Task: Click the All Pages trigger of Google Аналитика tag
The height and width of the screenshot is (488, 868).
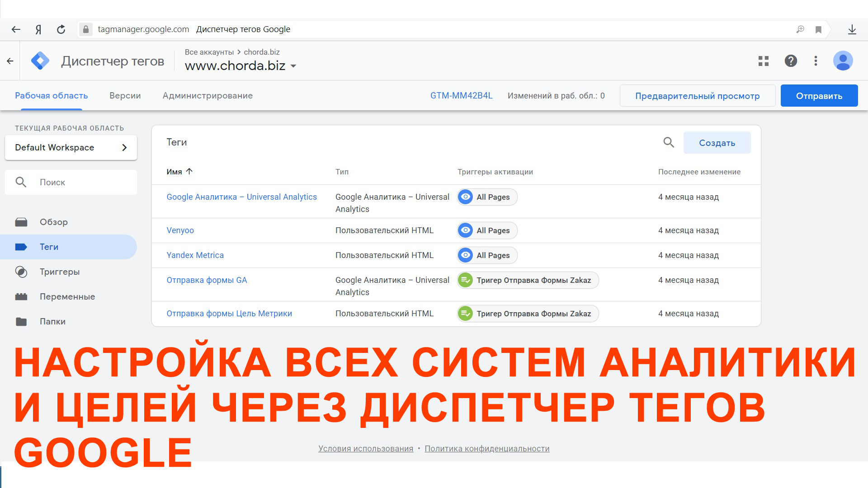Action: pos(487,197)
